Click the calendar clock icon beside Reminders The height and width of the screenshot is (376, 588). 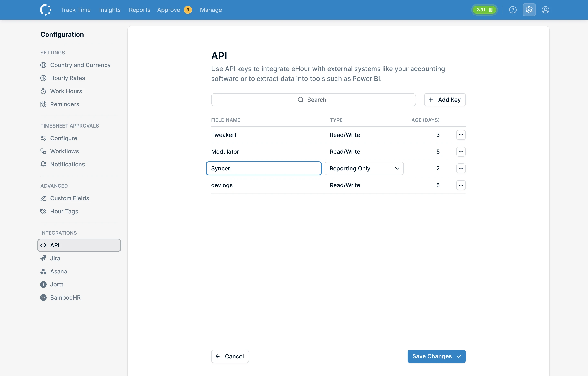click(43, 104)
